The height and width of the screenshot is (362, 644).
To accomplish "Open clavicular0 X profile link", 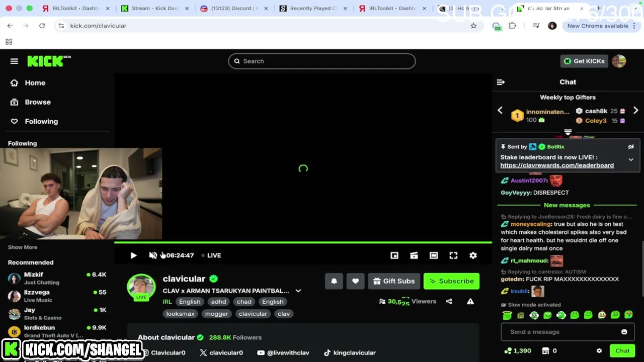I will pyautogui.click(x=221, y=353).
